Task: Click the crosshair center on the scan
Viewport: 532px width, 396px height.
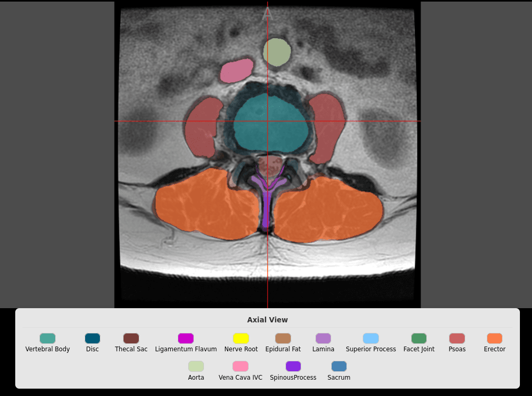Action: [x=268, y=121]
